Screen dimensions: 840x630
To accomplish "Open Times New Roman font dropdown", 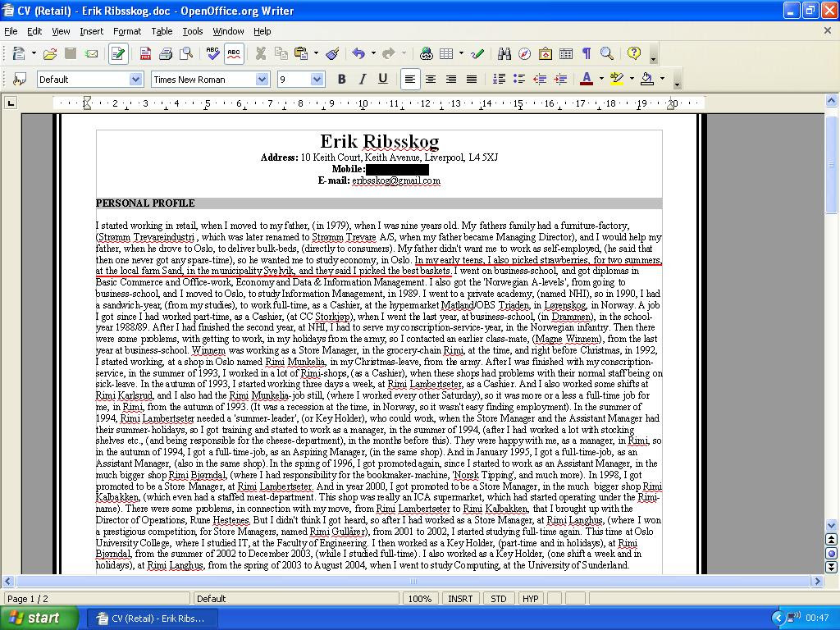I will 262,80.
